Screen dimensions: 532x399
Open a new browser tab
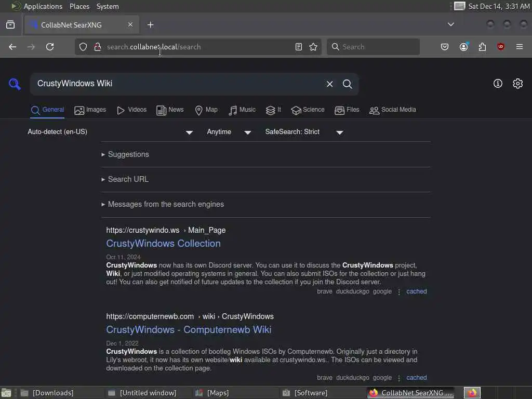(x=150, y=25)
